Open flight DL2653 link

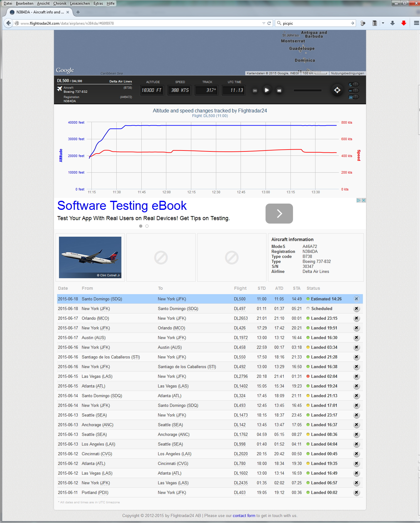[x=241, y=318]
